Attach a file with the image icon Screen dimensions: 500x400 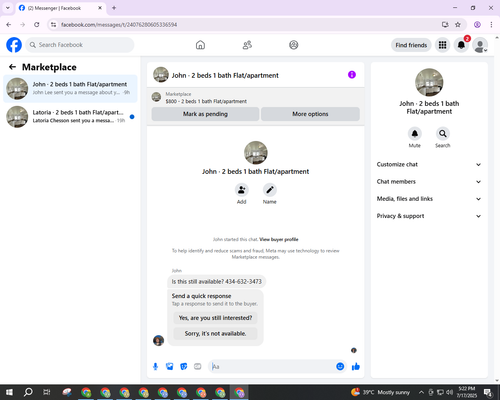170,367
